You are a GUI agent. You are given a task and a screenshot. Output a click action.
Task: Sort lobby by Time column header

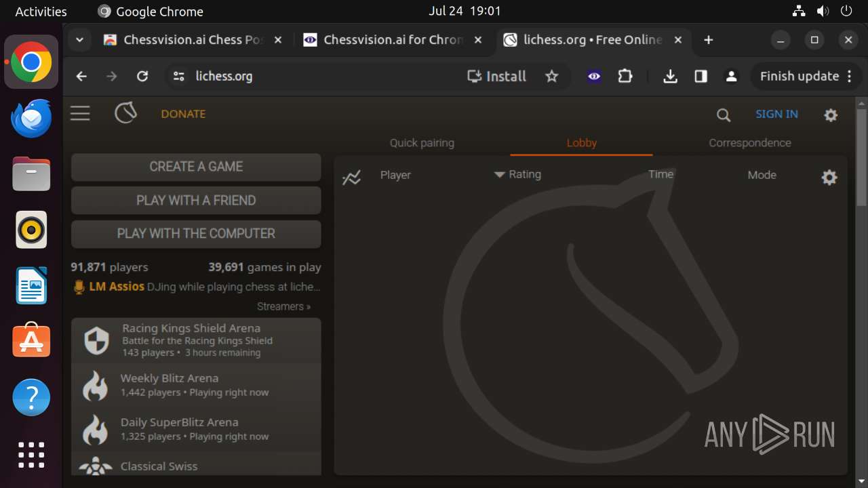tap(660, 174)
